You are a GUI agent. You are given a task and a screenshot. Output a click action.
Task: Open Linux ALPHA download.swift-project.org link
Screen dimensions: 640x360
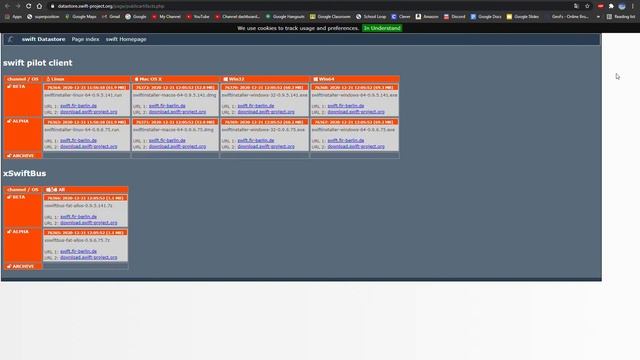(89, 147)
